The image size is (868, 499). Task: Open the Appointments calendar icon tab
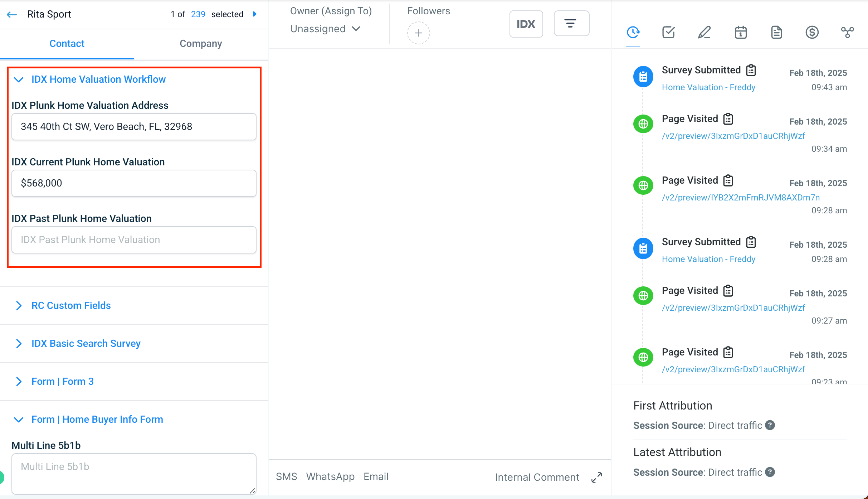click(x=740, y=33)
